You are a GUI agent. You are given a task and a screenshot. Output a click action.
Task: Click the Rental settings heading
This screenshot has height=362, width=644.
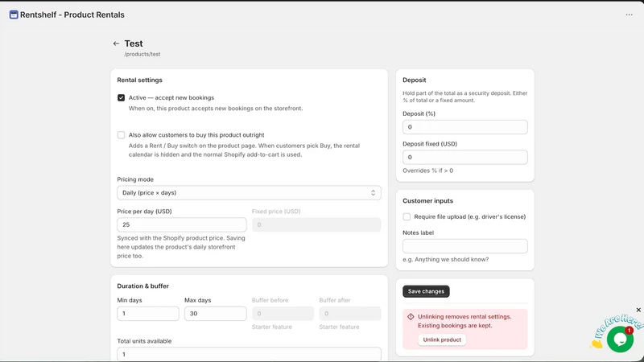(139, 80)
